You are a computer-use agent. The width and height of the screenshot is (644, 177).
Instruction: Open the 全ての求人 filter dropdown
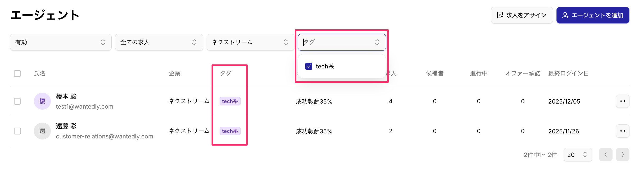pos(159,42)
